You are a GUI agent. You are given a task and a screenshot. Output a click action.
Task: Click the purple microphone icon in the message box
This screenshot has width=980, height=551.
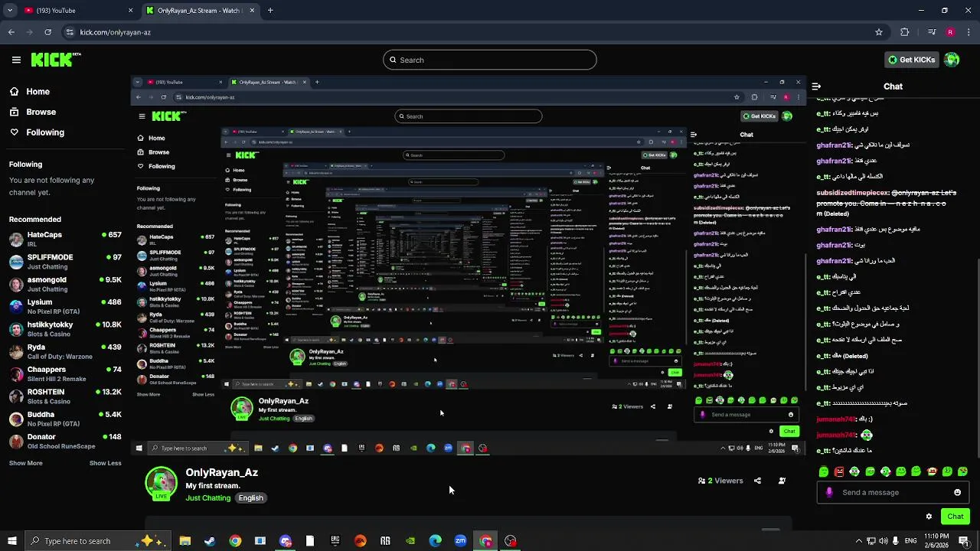pyautogui.click(x=829, y=492)
